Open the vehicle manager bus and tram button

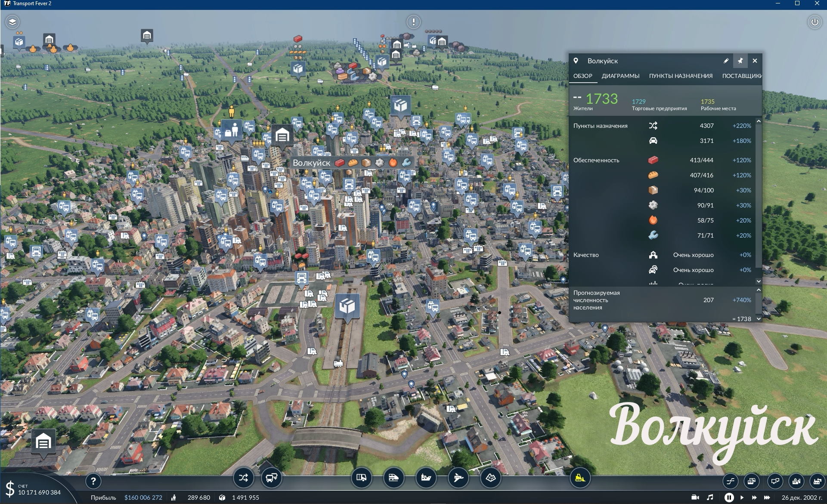point(272,478)
